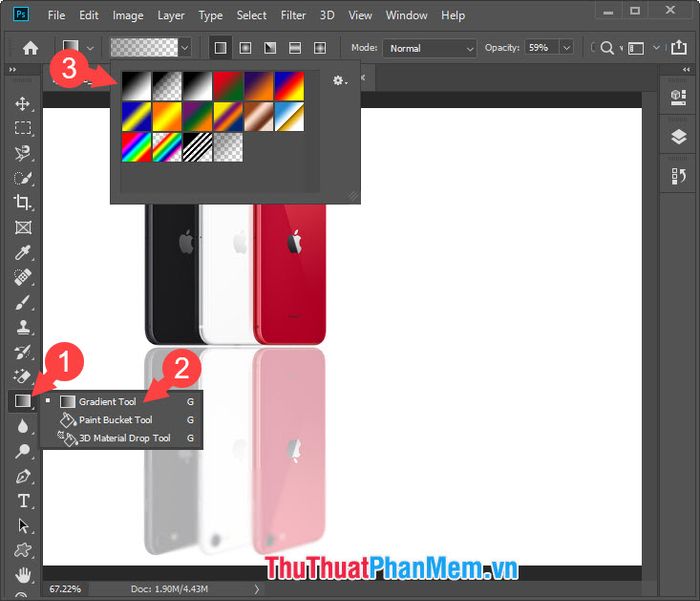
Task: Open the Type menu
Action: point(210,15)
